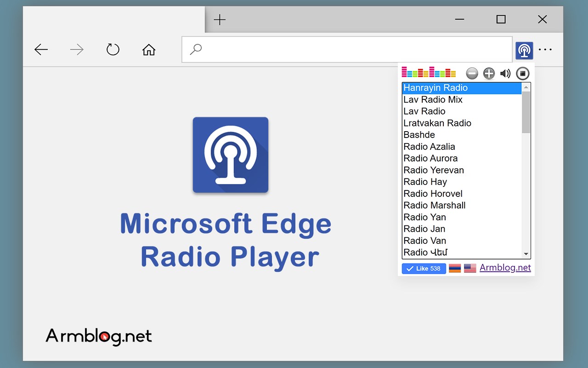The width and height of the screenshot is (588, 368).
Task: Select Lav Radio Mix station
Action: point(462,100)
